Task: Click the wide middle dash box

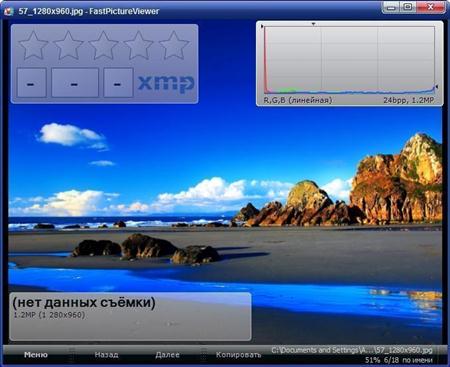Action: coord(75,83)
